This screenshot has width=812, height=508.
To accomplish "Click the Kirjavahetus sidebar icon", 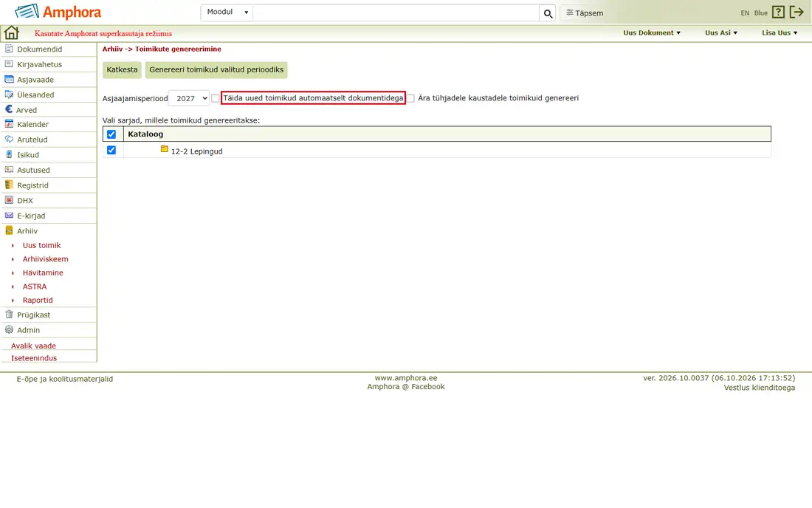I will [9, 63].
